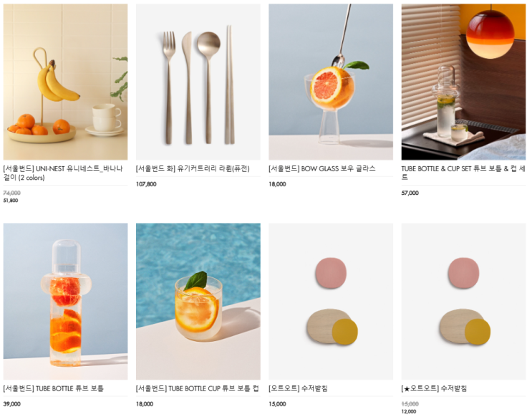
Task: Open the [오트오트] 수저받침 title without star
Action: [x=298, y=388]
